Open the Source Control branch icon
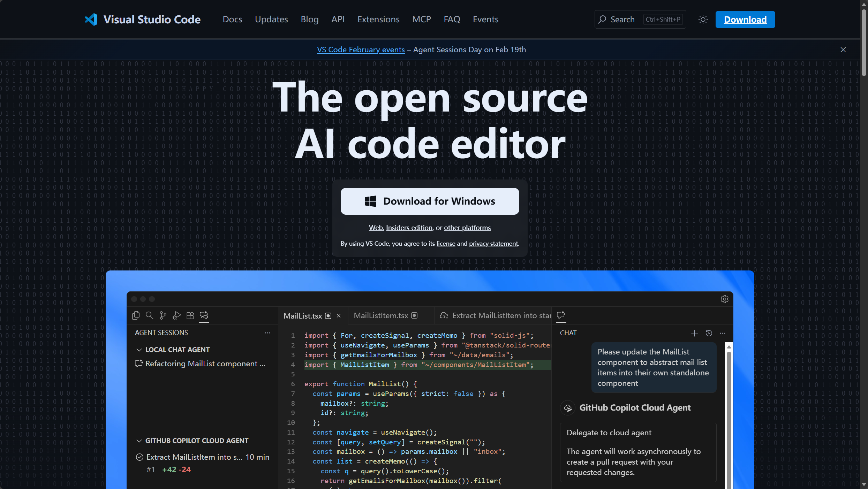This screenshot has height=489, width=868. pyautogui.click(x=163, y=315)
